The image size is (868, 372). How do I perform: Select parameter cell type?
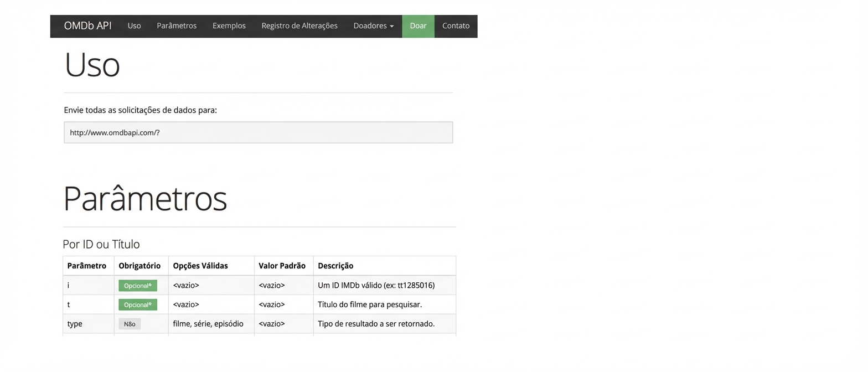pos(89,324)
